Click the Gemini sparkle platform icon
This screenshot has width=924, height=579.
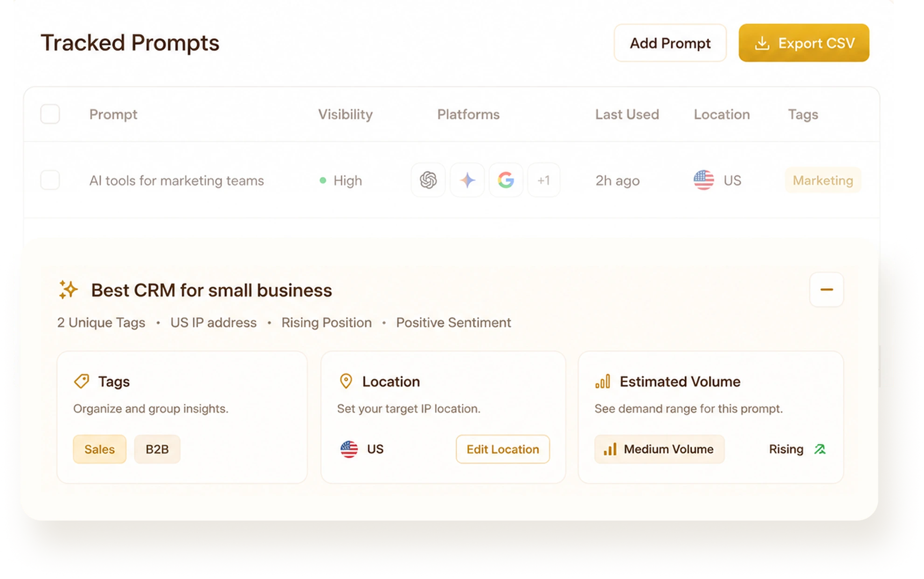467,180
